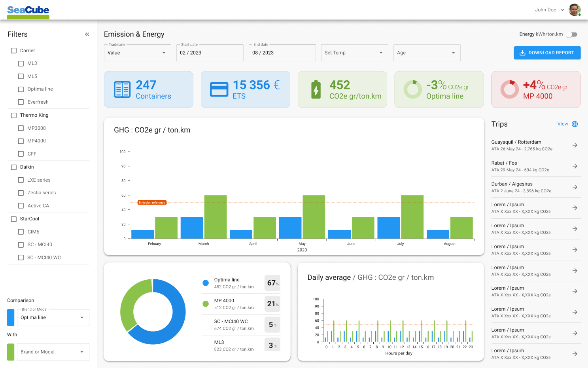This screenshot has height=368, width=588.
Task: Select the Thermo King checkbox
Action: tap(14, 115)
